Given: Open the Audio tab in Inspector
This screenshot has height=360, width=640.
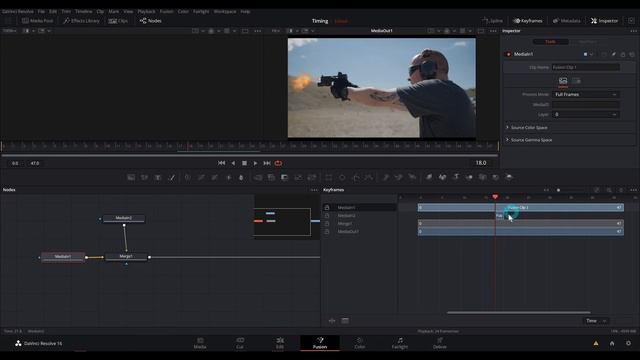Looking at the screenshot, I should pos(576,81).
